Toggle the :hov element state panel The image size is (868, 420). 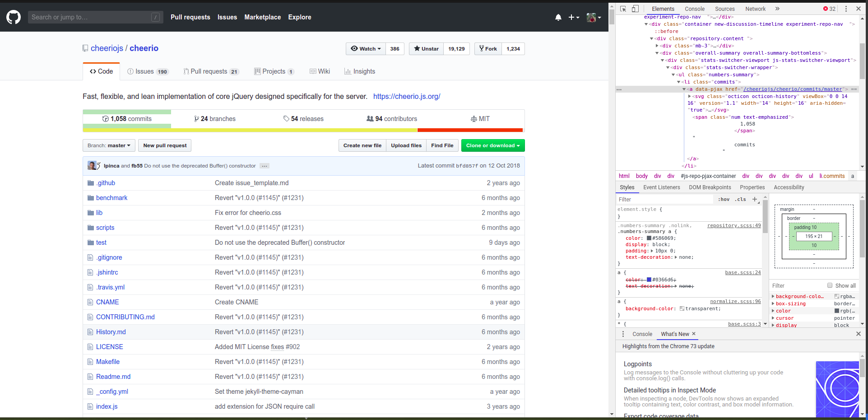[724, 199]
